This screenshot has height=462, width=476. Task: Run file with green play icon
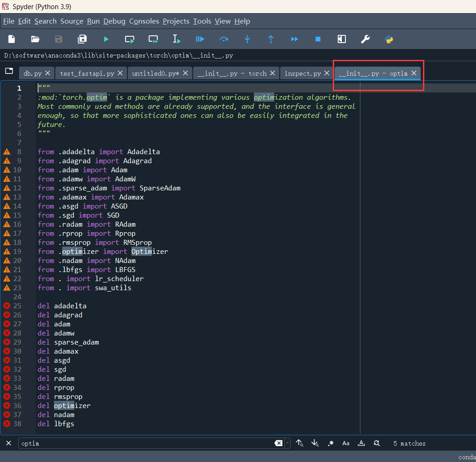(x=106, y=39)
